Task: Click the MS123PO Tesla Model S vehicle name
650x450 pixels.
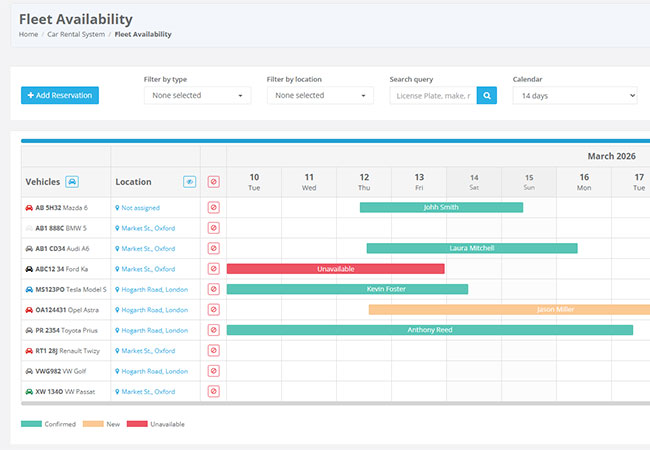Action: [x=71, y=289]
